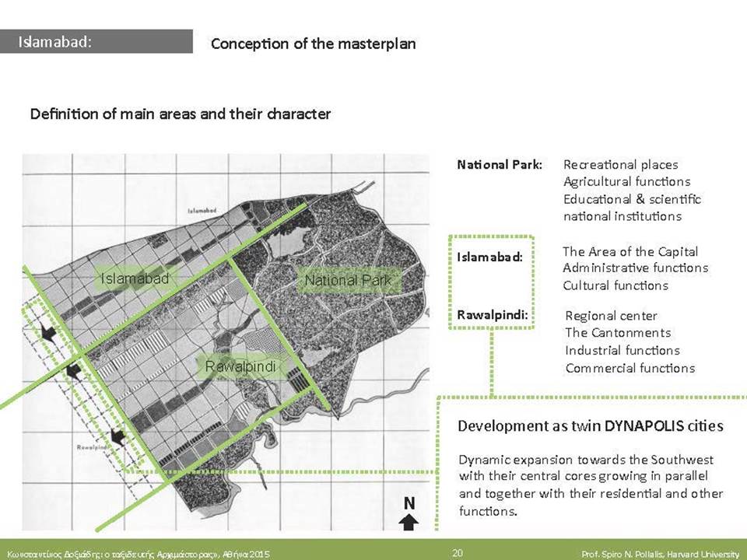Click 'Educational & scientific' text line
The width and height of the screenshot is (747, 560).
(x=632, y=199)
